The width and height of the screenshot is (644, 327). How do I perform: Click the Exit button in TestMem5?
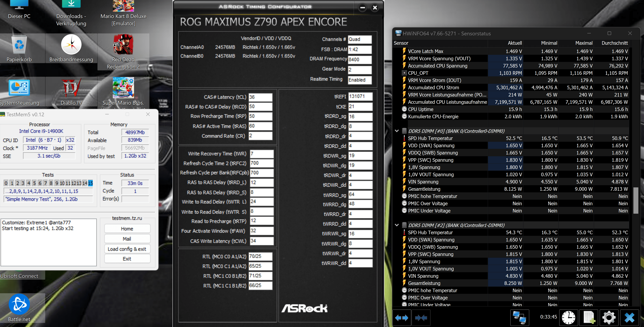[x=127, y=259]
